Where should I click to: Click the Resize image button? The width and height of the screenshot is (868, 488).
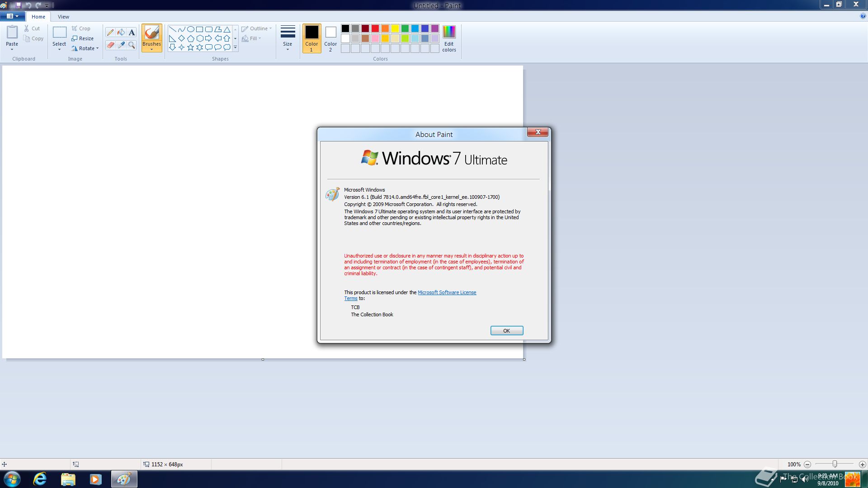click(x=83, y=38)
